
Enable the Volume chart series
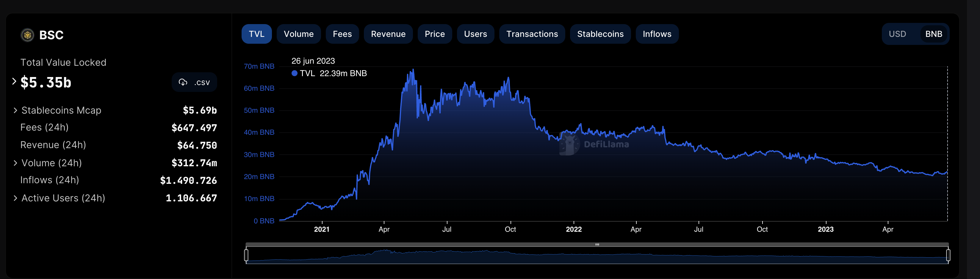(298, 34)
